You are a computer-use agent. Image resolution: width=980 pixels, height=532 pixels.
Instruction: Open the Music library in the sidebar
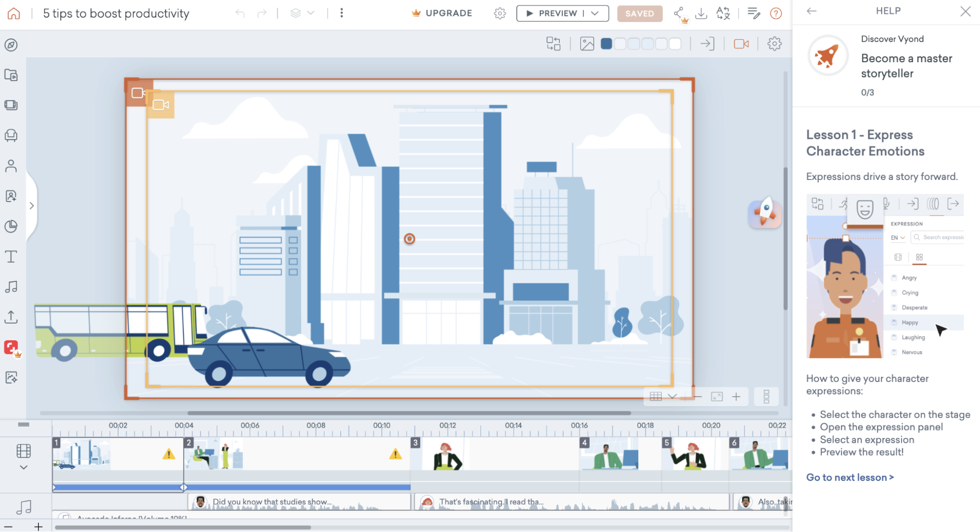pos(12,287)
